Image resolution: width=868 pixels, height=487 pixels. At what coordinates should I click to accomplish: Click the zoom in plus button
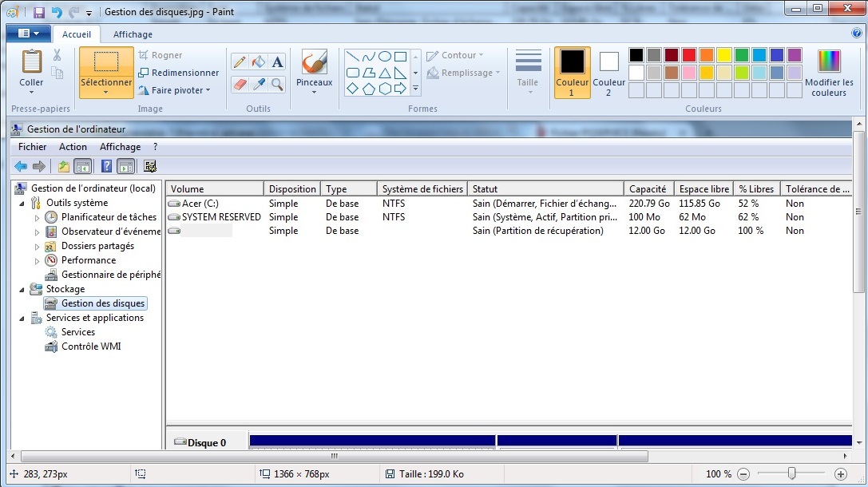(x=841, y=474)
